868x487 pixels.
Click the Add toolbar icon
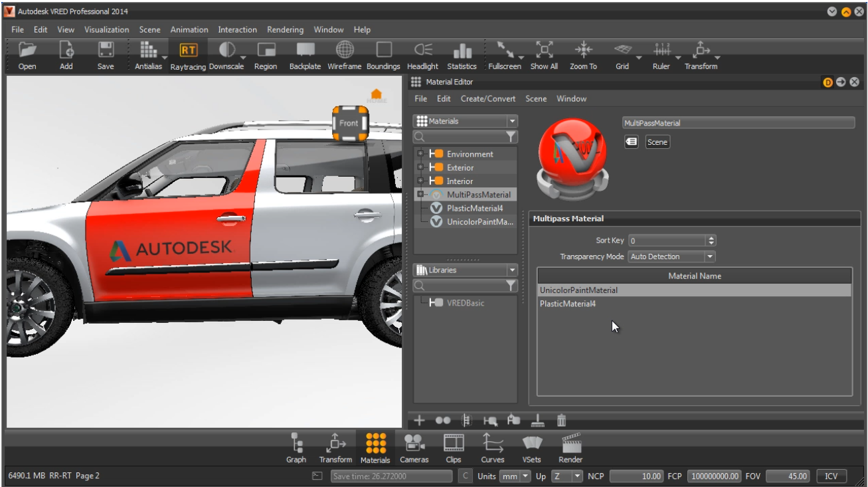66,50
